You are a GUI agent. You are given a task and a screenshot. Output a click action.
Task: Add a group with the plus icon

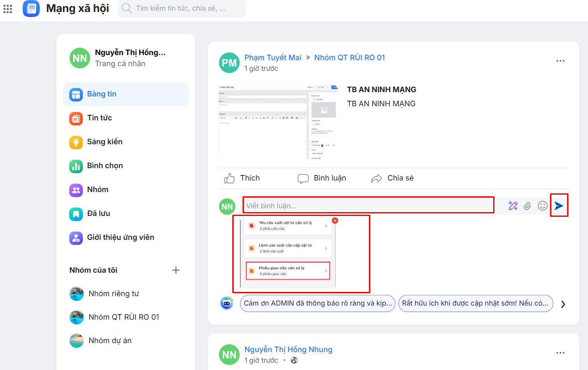click(x=176, y=270)
